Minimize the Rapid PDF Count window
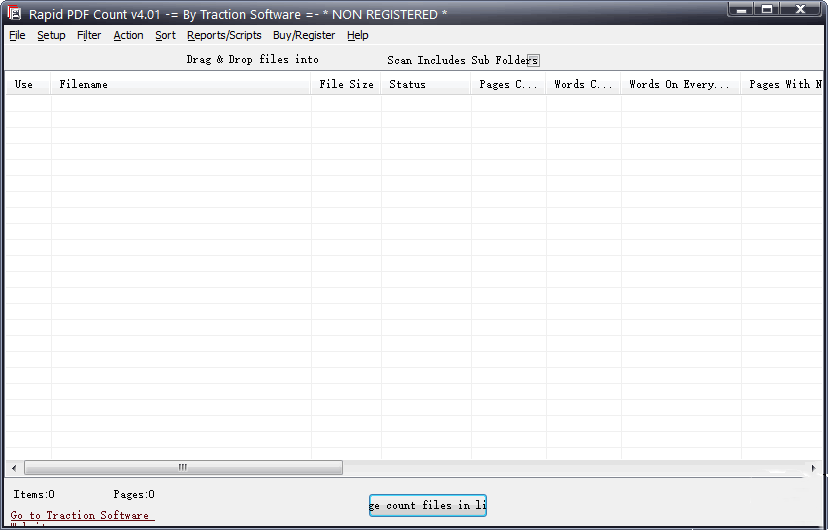 (741, 9)
